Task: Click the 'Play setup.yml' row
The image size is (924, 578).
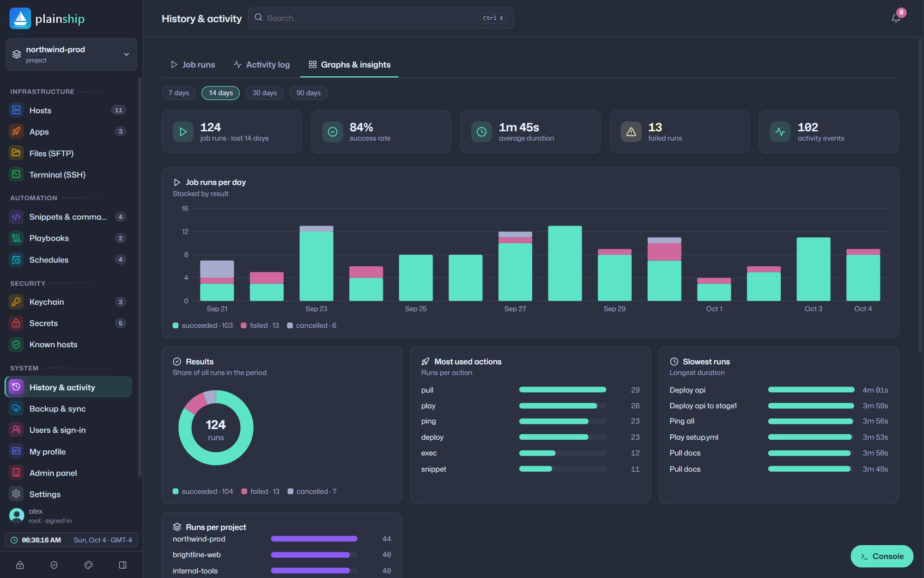Action: [779, 437]
